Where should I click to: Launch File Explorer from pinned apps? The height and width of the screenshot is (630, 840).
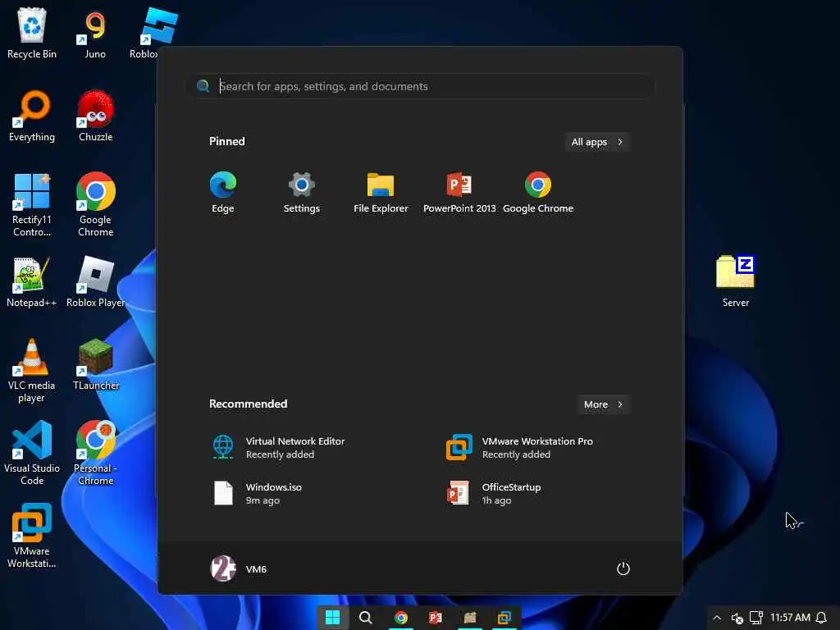(381, 192)
